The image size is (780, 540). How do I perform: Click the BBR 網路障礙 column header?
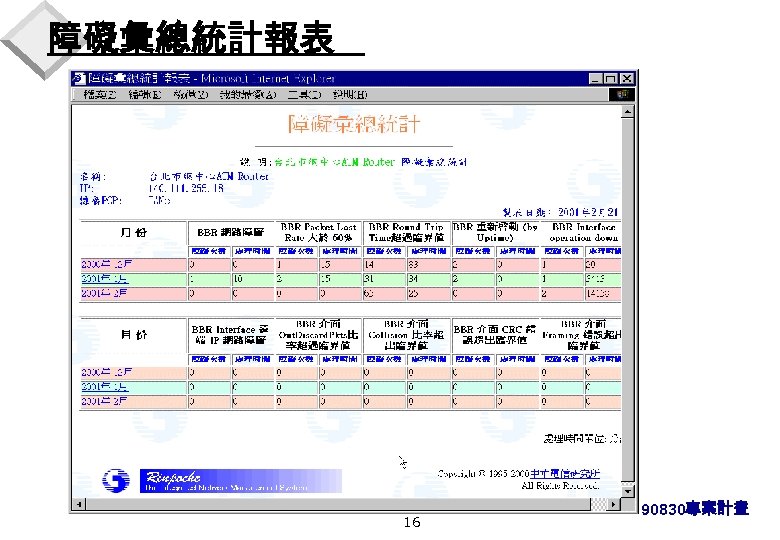230,232
